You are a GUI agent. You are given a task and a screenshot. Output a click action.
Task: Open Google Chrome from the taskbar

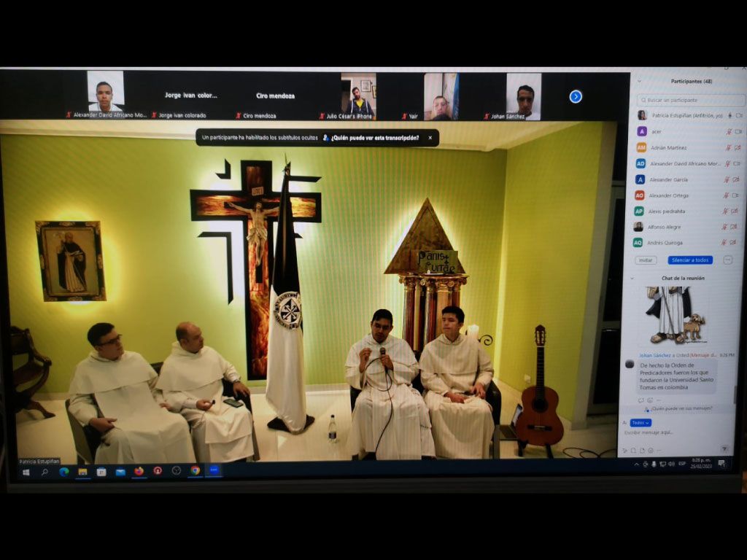[x=195, y=470]
